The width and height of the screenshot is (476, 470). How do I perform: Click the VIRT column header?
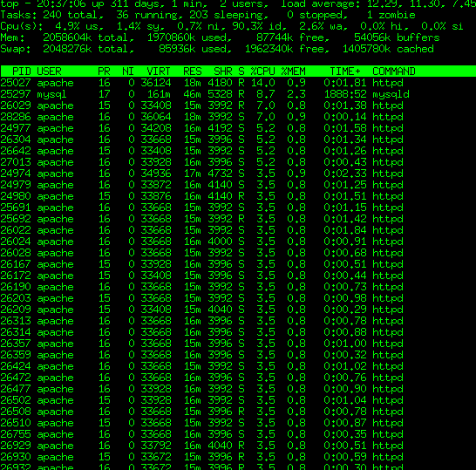[159, 72]
